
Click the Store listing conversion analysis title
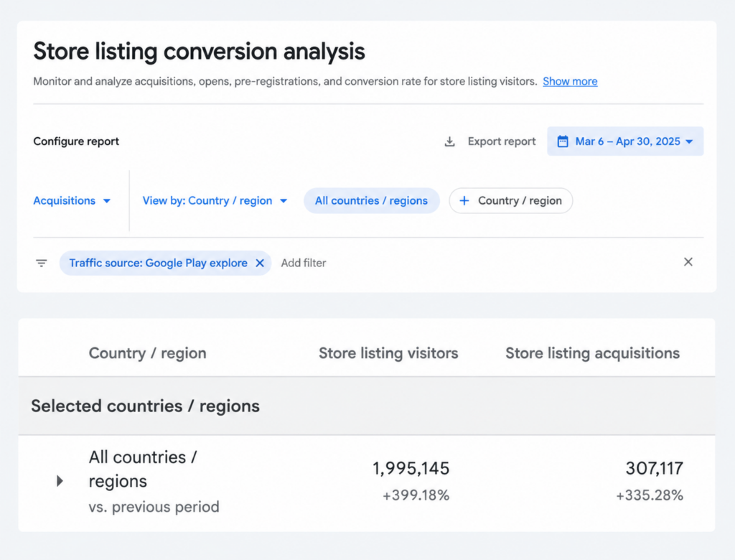point(199,51)
